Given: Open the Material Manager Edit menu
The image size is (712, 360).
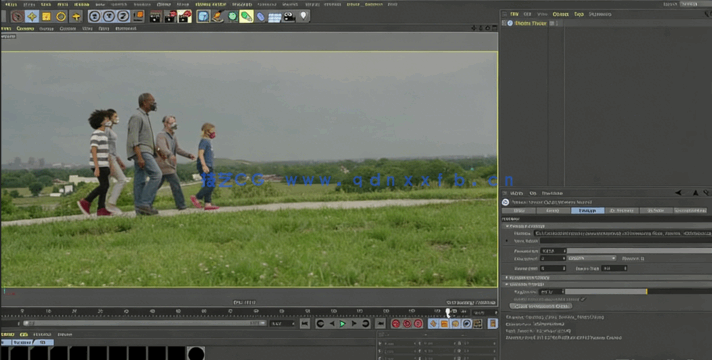Looking at the screenshot, I should click(x=24, y=334).
